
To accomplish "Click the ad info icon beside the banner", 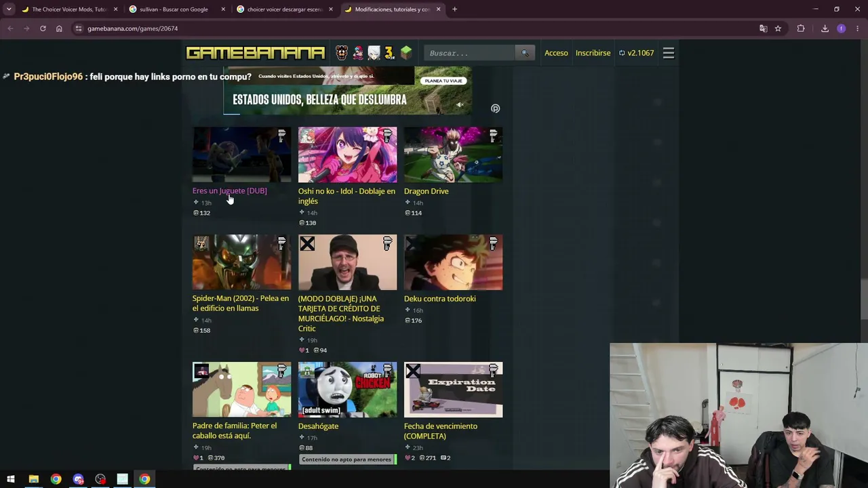I will tap(495, 108).
